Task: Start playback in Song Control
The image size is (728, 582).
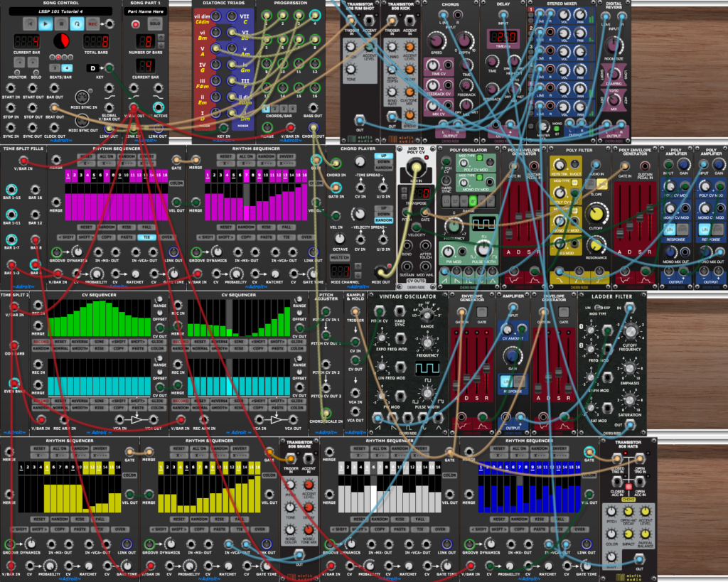Action: click(x=45, y=23)
